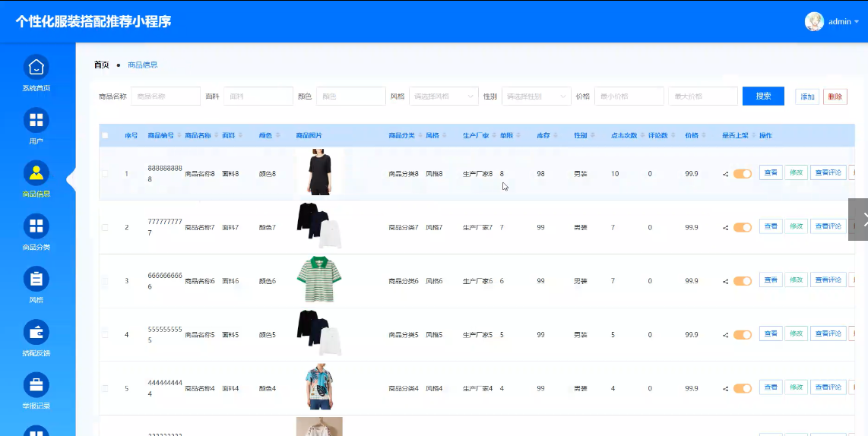Expand the admin user menu arrow

click(x=857, y=22)
